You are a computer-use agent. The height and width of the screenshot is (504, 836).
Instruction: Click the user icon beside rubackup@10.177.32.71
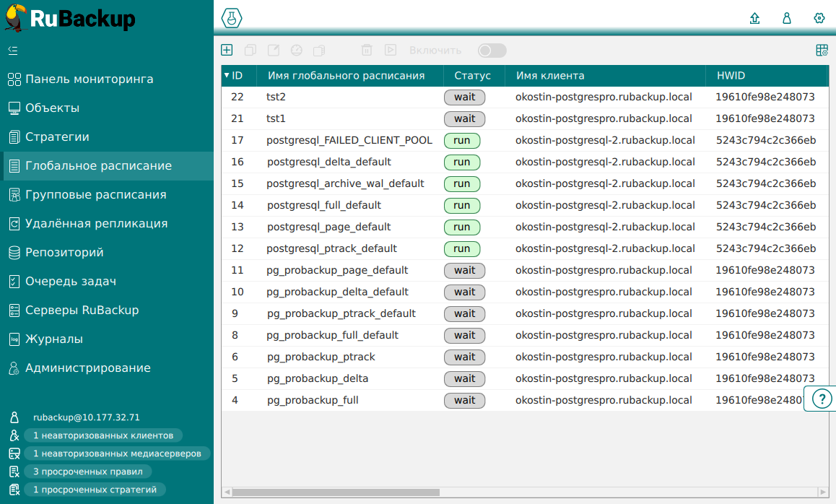[x=14, y=417]
